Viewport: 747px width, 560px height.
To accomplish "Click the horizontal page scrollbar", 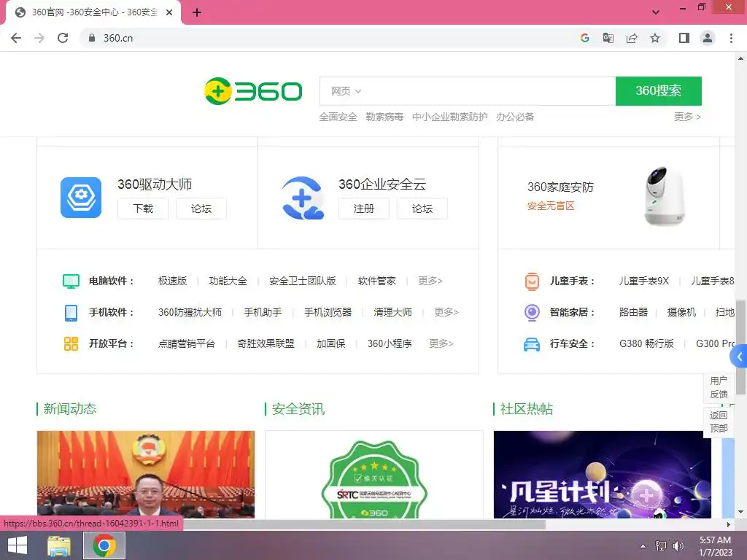I will pos(365,525).
